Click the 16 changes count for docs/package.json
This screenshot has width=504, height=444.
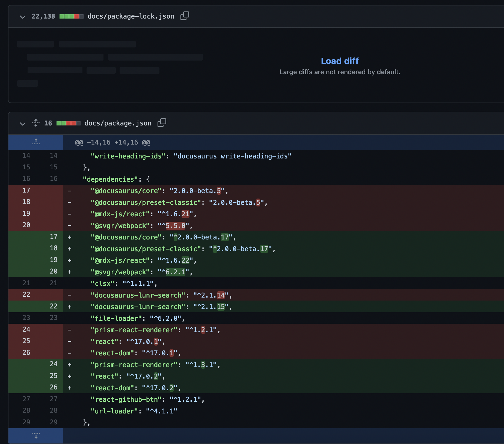click(x=48, y=123)
